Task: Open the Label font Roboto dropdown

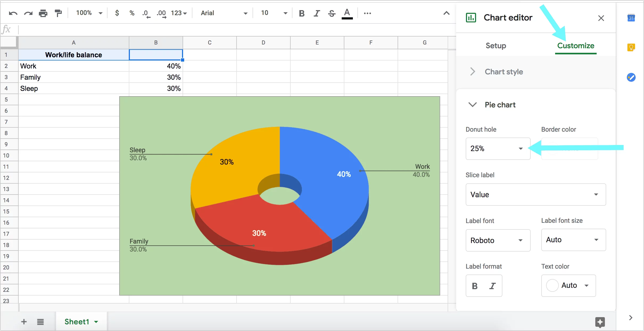Action: (498, 240)
